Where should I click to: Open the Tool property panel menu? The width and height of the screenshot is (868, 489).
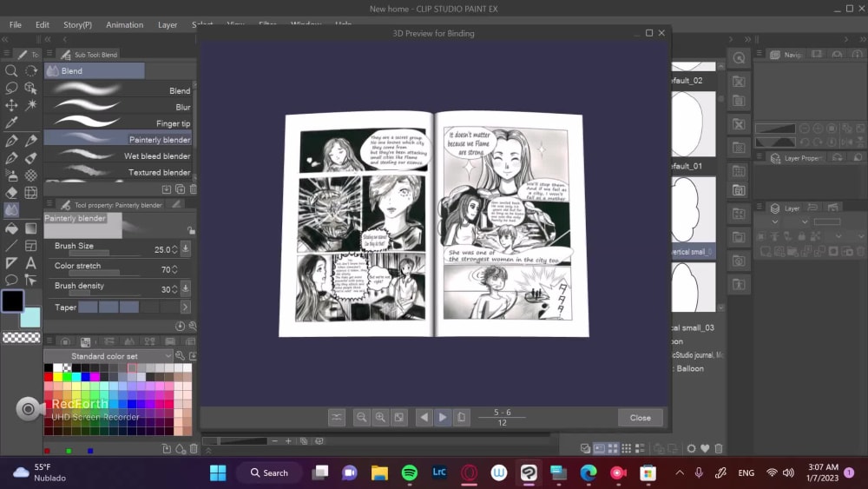(49, 204)
